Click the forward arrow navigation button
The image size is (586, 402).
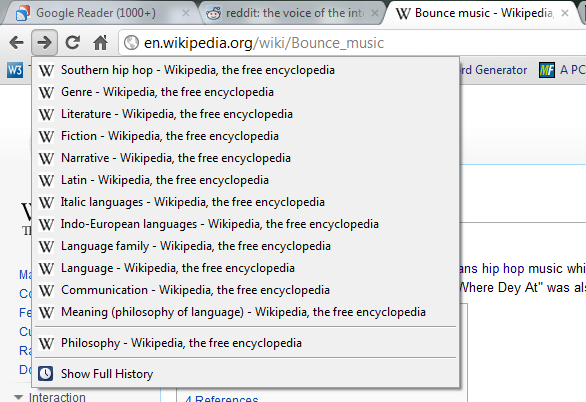click(44, 43)
